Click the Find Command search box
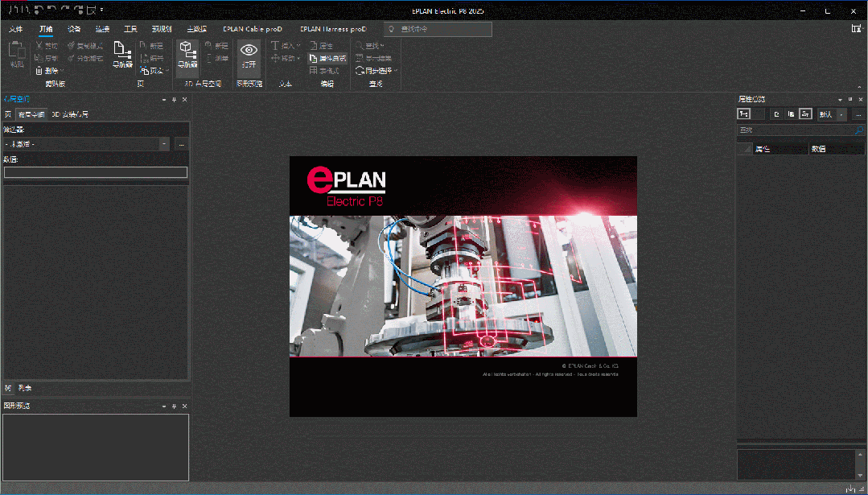Image resolution: width=868 pixels, height=495 pixels. click(x=438, y=29)
